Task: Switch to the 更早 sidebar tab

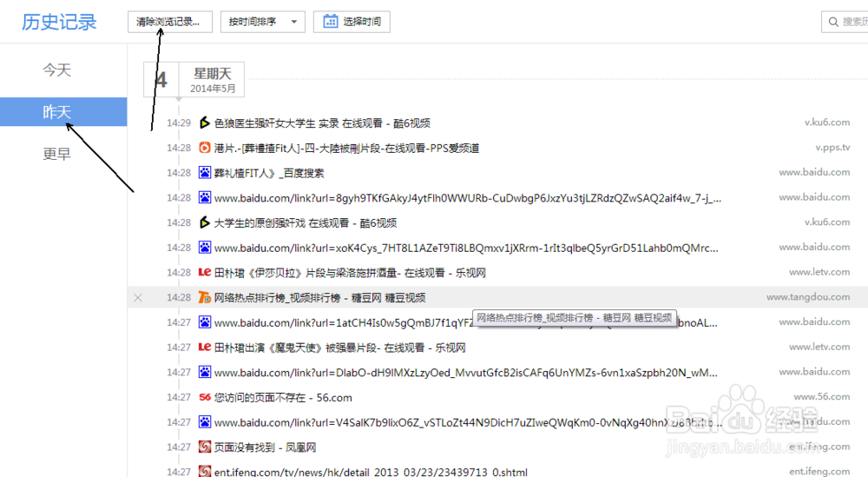Action: (57, 154)
